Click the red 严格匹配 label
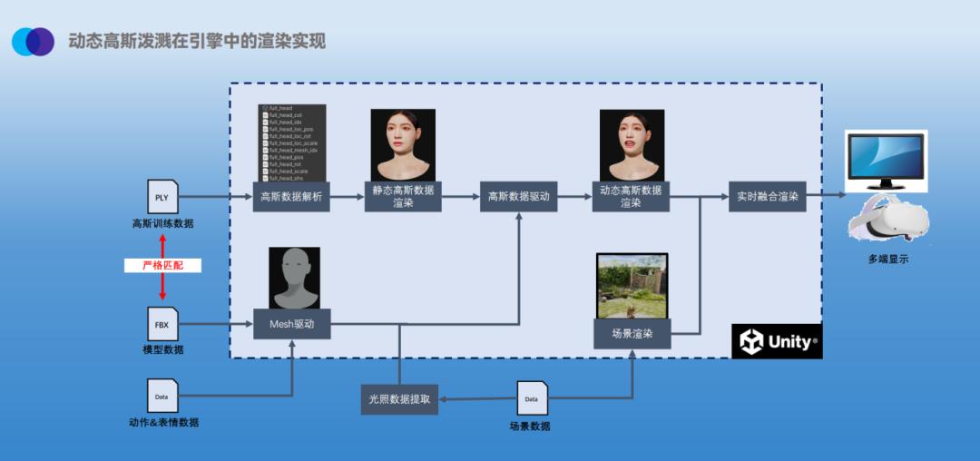The image size is (980, 461). point(162,266)
